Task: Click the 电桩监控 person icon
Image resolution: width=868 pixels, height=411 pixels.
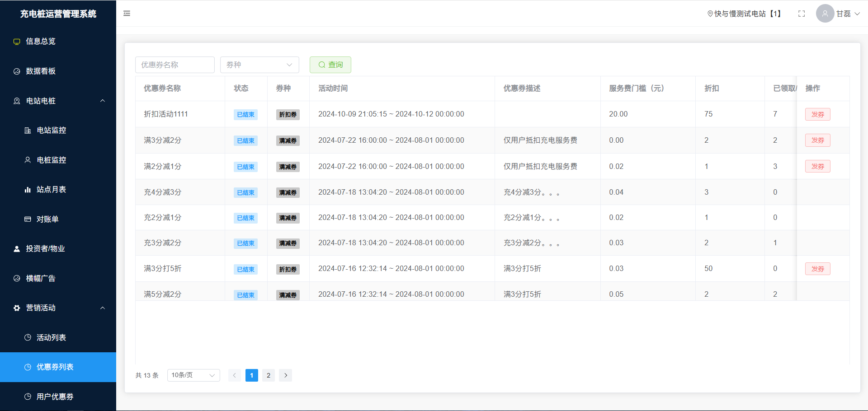Action: pos(28,160)
